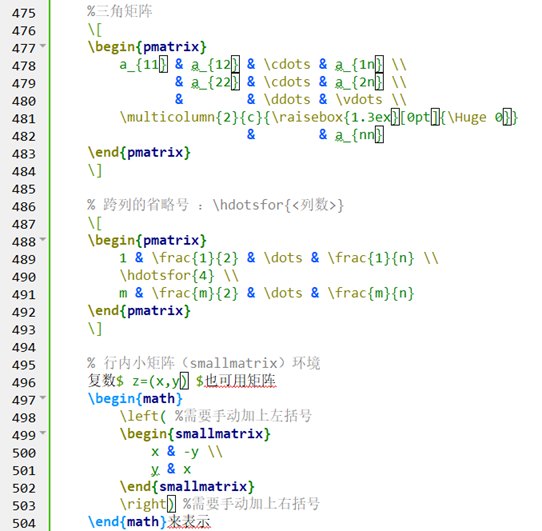
Task: Click the a_{nn} entry on line 482
Action: pyautogui.click(x=359, y=135)
